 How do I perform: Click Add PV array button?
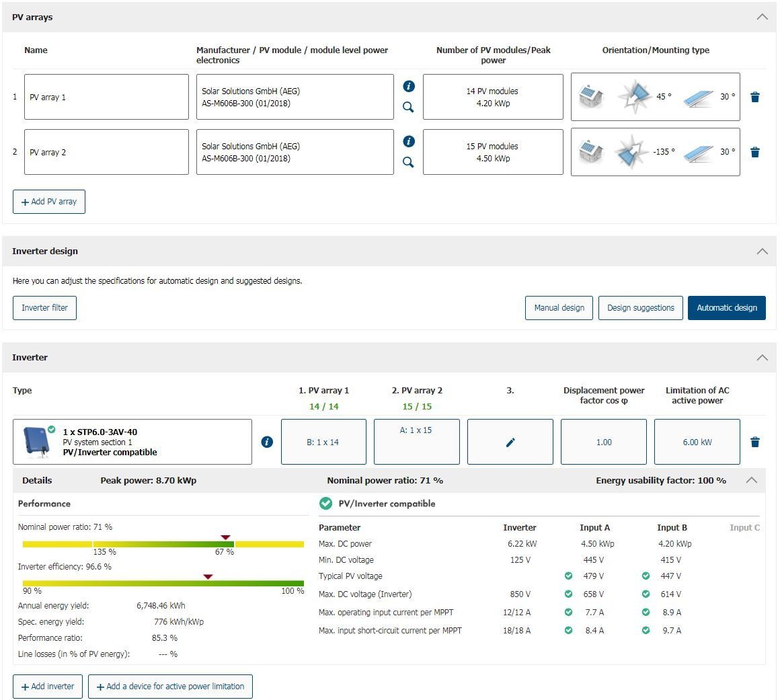click(x=49, y=202)
